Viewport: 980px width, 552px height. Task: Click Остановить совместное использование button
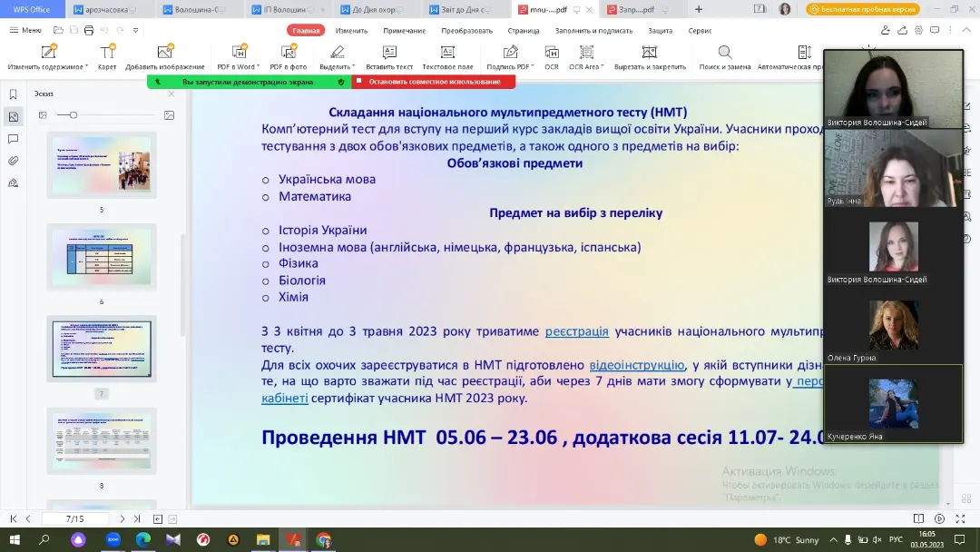pos(434,82)
